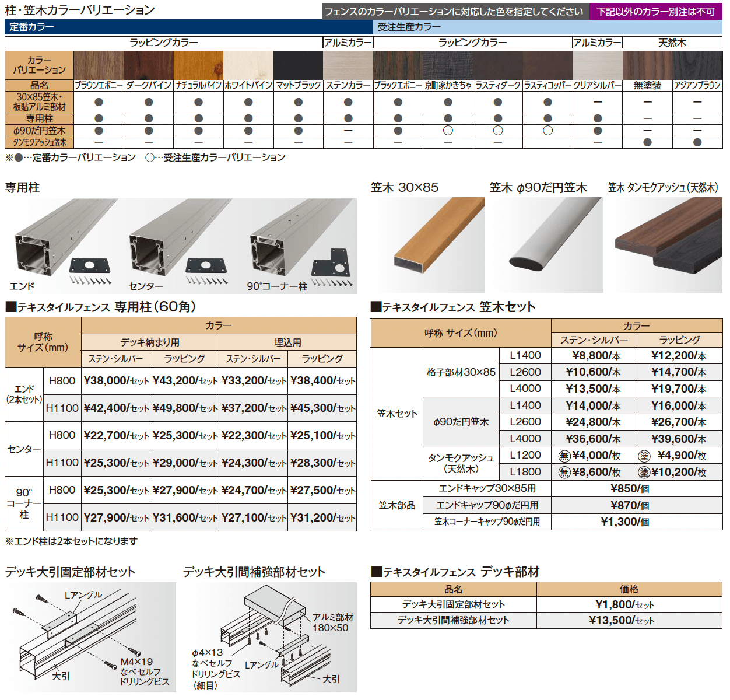
Task: Click the ブラウンエボニー color swatch
Action: 99,65
